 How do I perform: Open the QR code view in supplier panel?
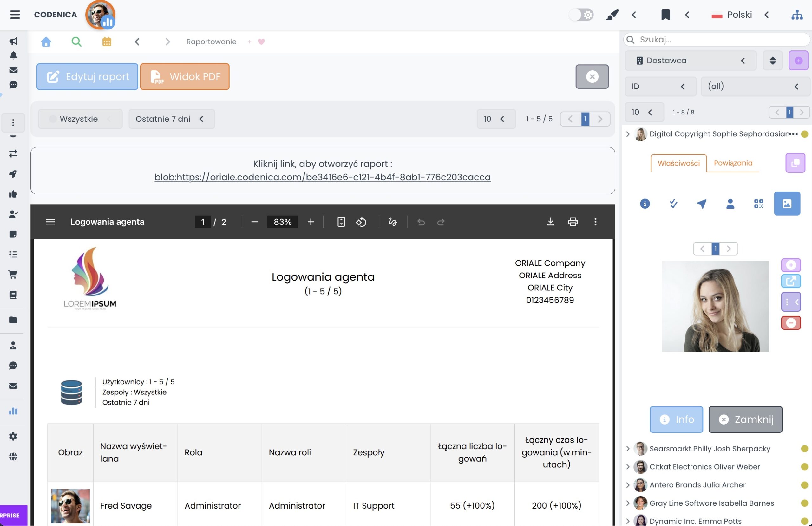758,204
